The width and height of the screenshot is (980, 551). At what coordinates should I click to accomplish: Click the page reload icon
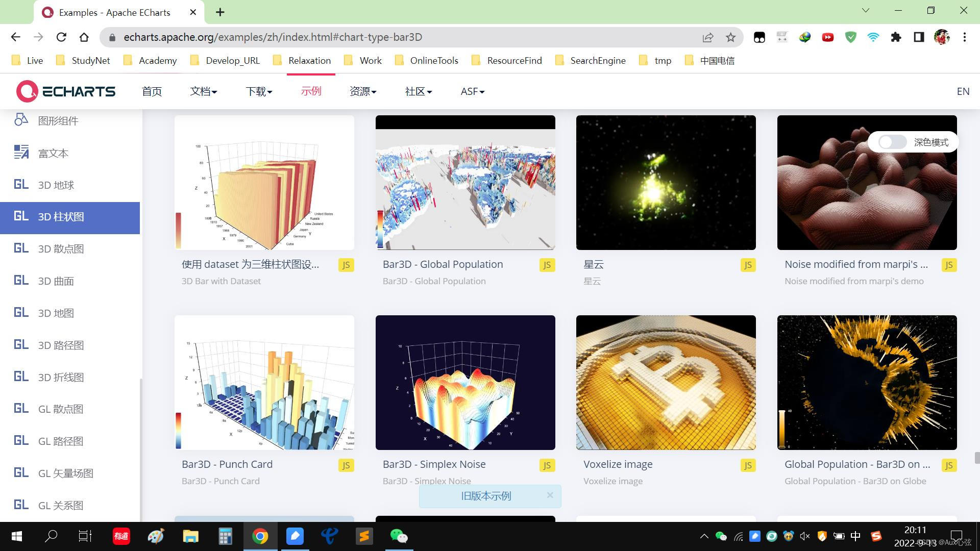tap(61, 37)
